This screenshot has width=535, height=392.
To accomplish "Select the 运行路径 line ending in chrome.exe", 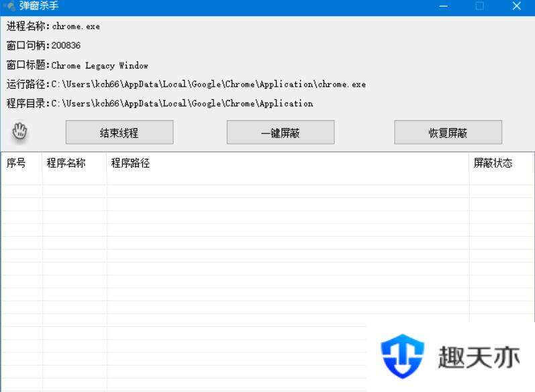I will [x=186, y=84].
